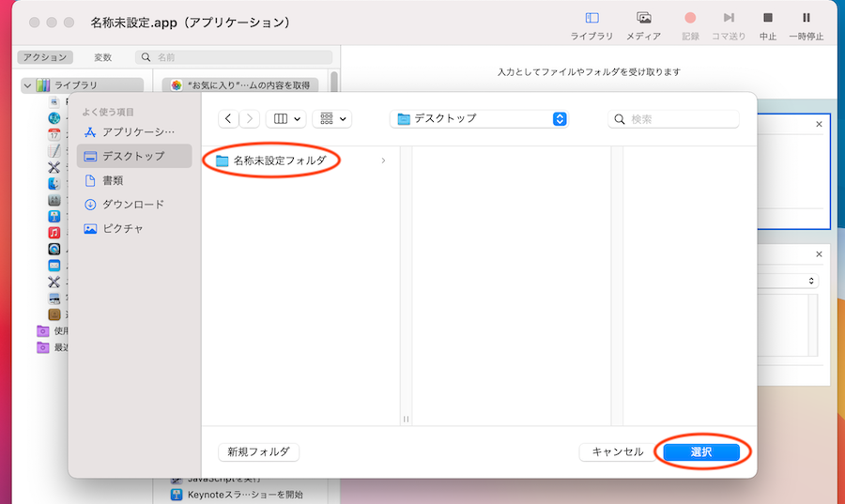
Task: Select the Finder face category icon
Action: pos(54,184)
